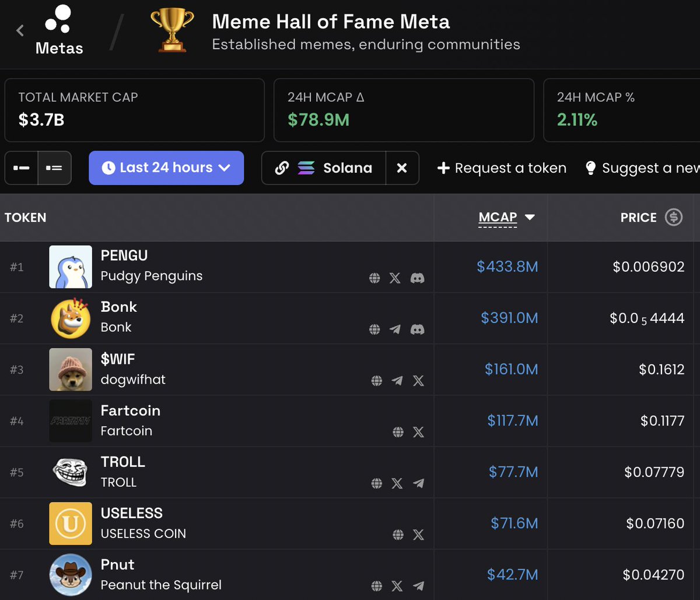This screenshot has height=600, width=700.
Task: Open Pnut Telegram icon
Action: click(x=418, y=586)
